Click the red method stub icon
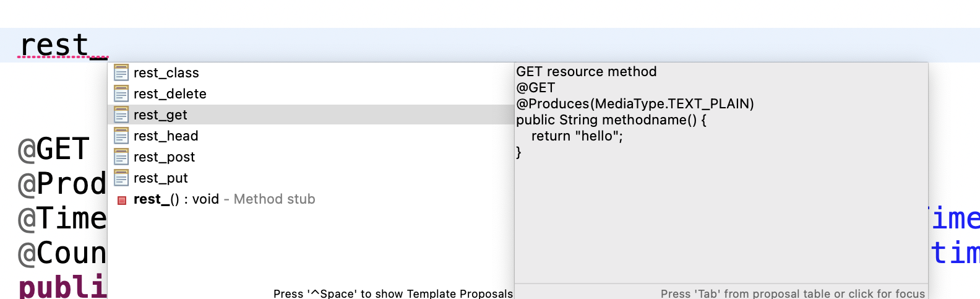The height and width of the screenshot is (299, 980). click(122, 200)
